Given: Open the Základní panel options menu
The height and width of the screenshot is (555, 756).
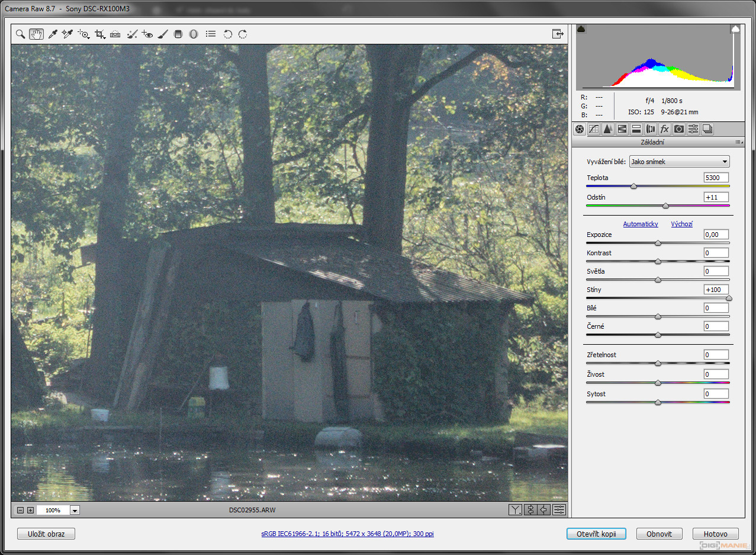Looking at the screenshot, I should tap(739, 142).
